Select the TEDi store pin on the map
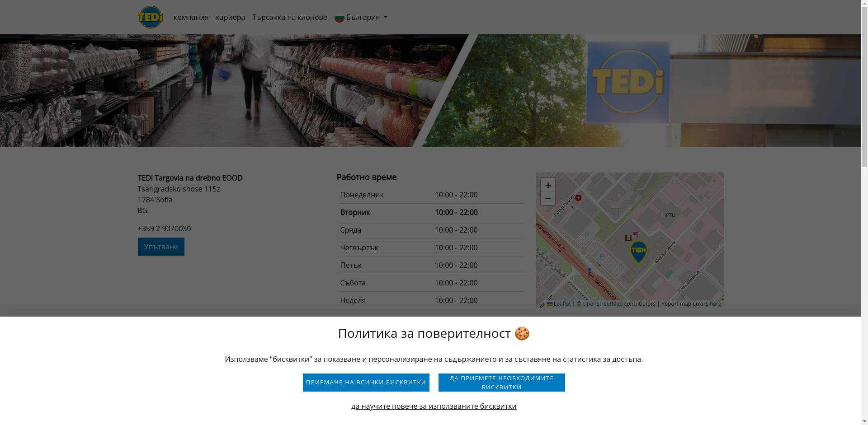 click(x=639, y=251)
